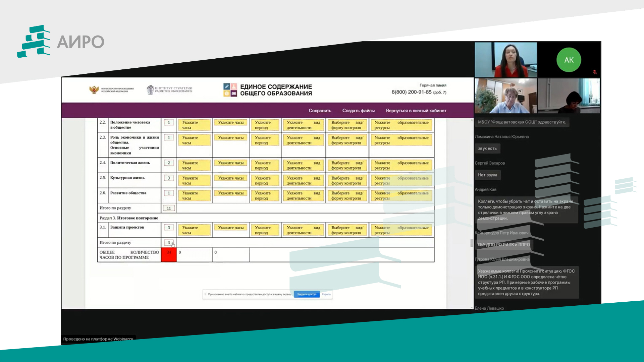
Task: Click the woman in red video thumbnail
Action: [505, 60]
